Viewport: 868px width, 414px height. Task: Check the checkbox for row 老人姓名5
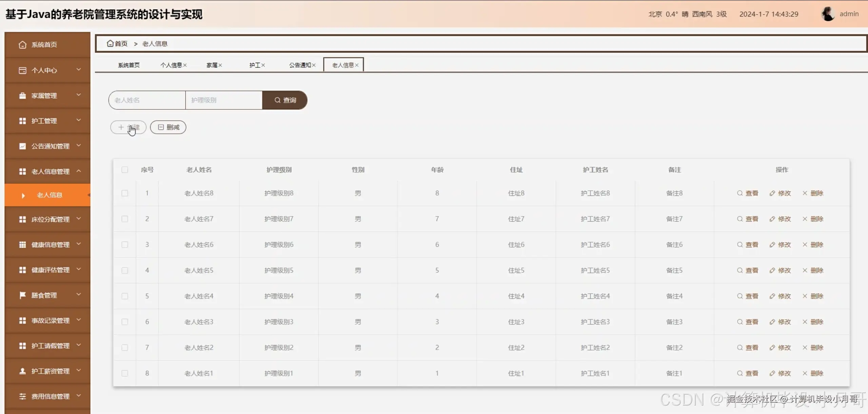click(x=125, y=270)
